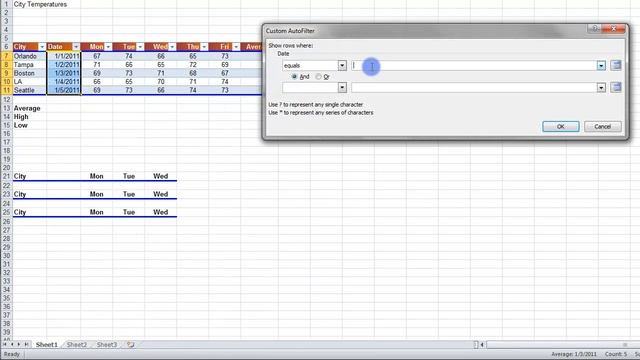
Task: Select row 11 header
Action: 6,90
